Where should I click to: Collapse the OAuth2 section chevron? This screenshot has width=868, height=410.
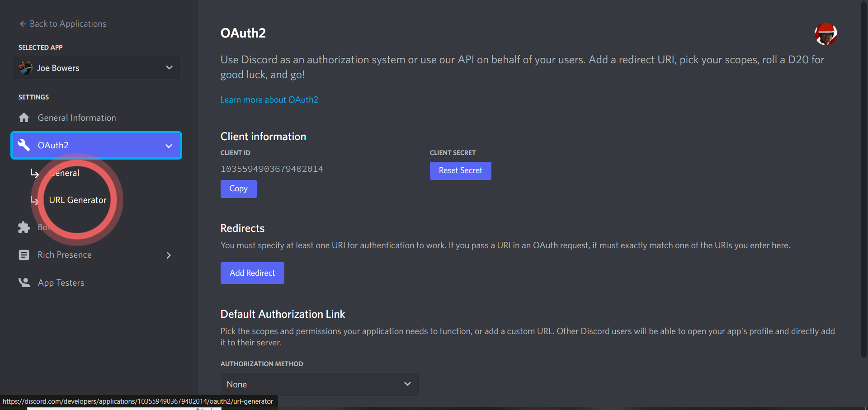[169, 146]
